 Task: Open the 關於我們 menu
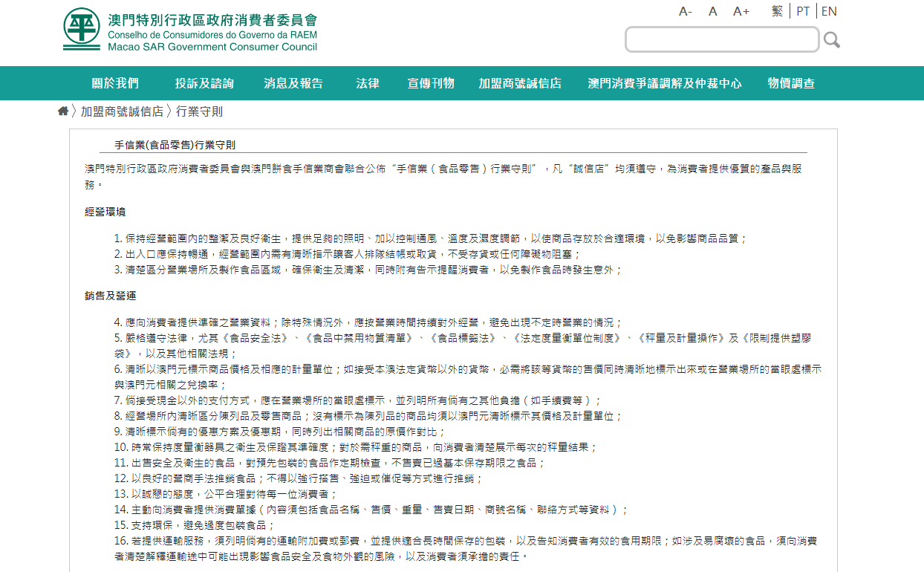(115, 83)
